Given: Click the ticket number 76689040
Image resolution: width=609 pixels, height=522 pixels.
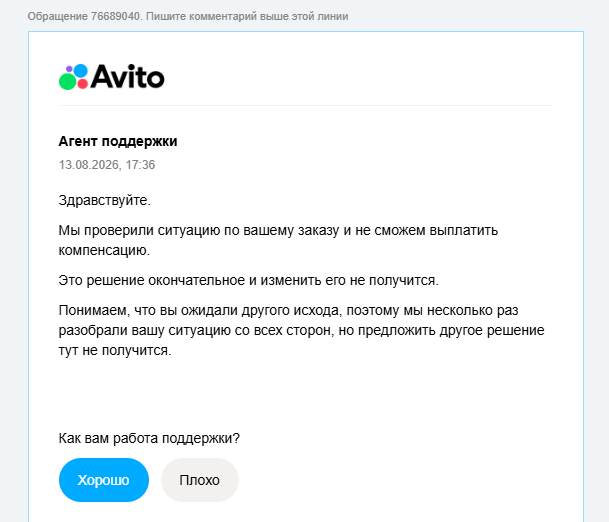Looking at the screenshot, I should 115,16.
